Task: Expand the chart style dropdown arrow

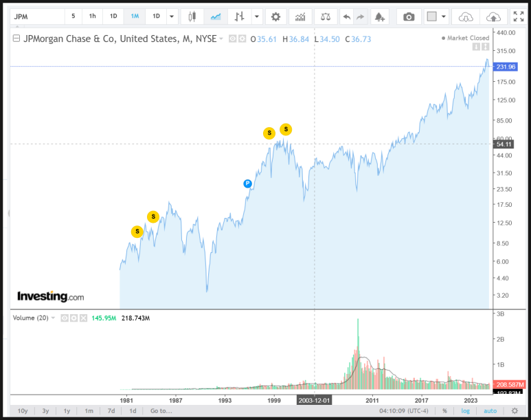Action: 257,16
